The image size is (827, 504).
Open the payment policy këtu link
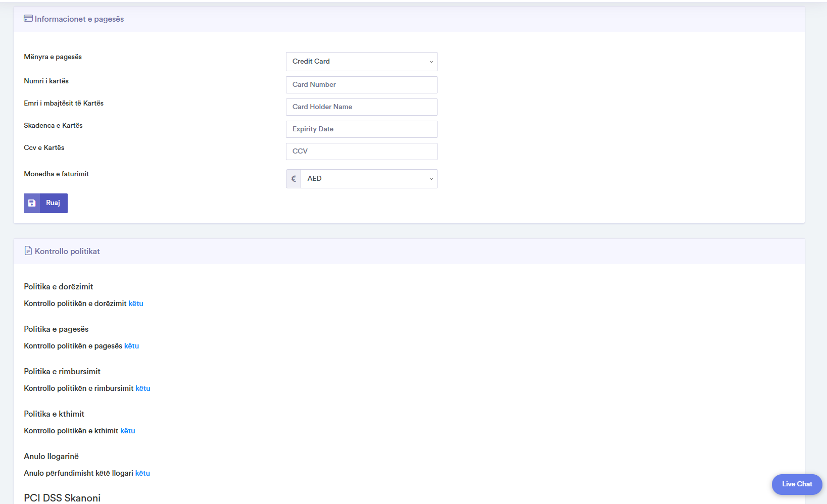point(131,346)
